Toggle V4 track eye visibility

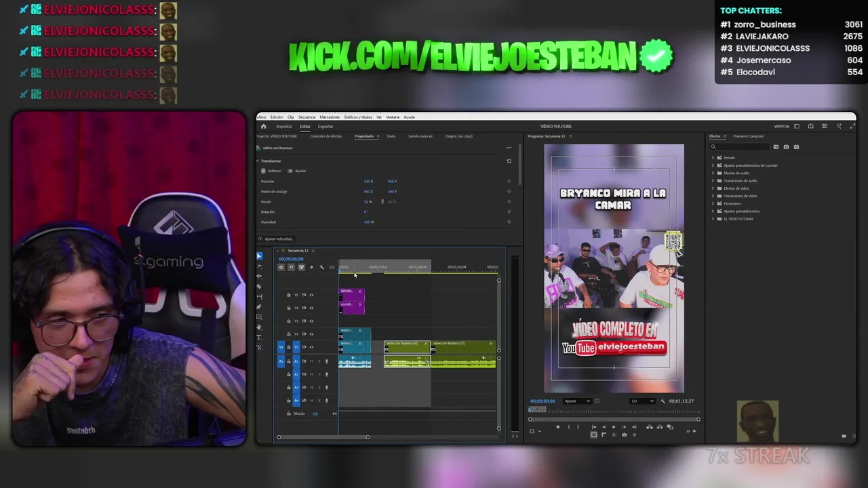tap(311, 308)
